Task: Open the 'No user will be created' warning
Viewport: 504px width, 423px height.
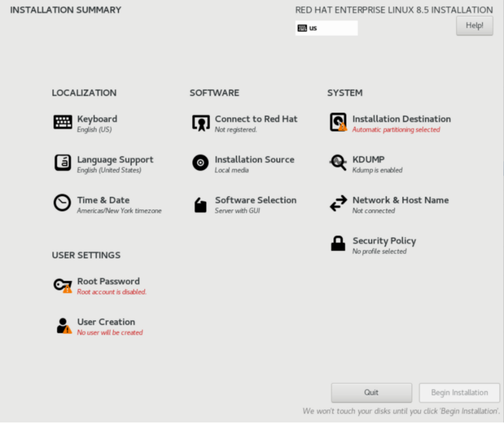Action: coord(109,332)
